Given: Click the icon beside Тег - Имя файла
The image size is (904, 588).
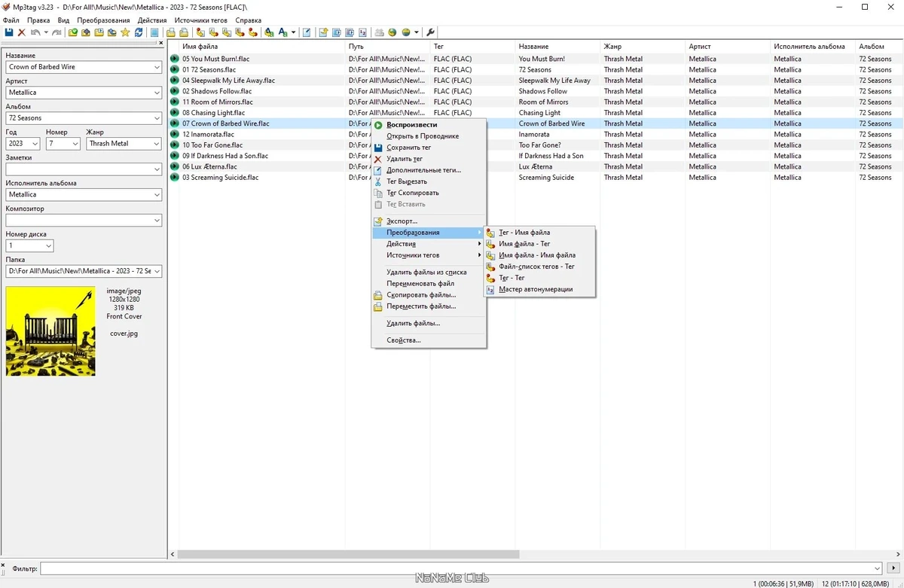Looking at the screenshot, I should tap(491, 233).
